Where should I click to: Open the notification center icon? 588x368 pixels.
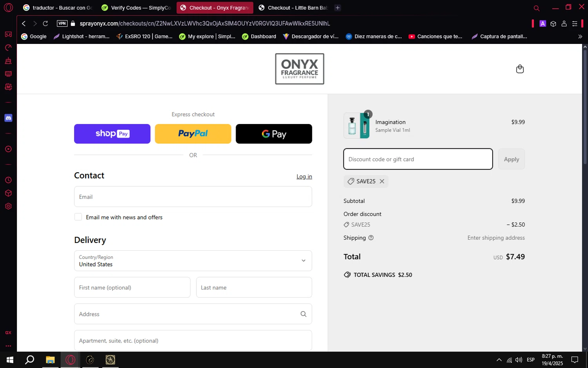click(575, 360)
